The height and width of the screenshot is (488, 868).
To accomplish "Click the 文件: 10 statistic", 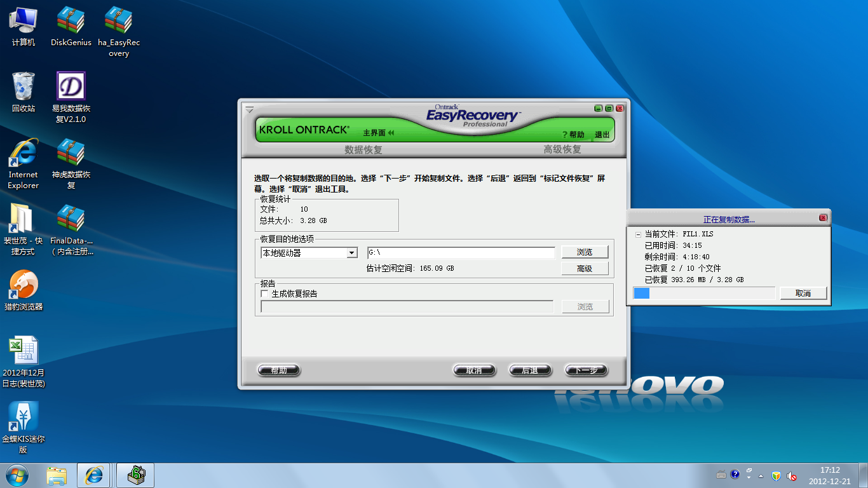I will pyautogui.click(x=284, y=209).
